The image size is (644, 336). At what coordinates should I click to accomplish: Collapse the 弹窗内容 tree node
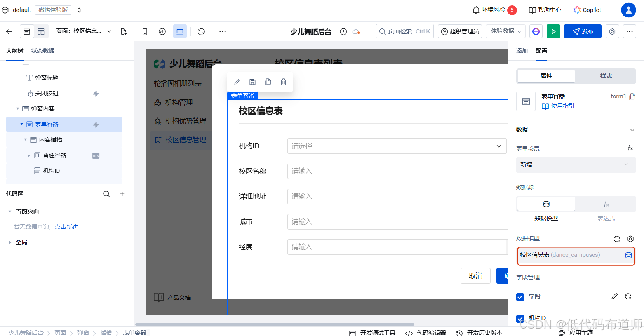(x=17, y=109)
